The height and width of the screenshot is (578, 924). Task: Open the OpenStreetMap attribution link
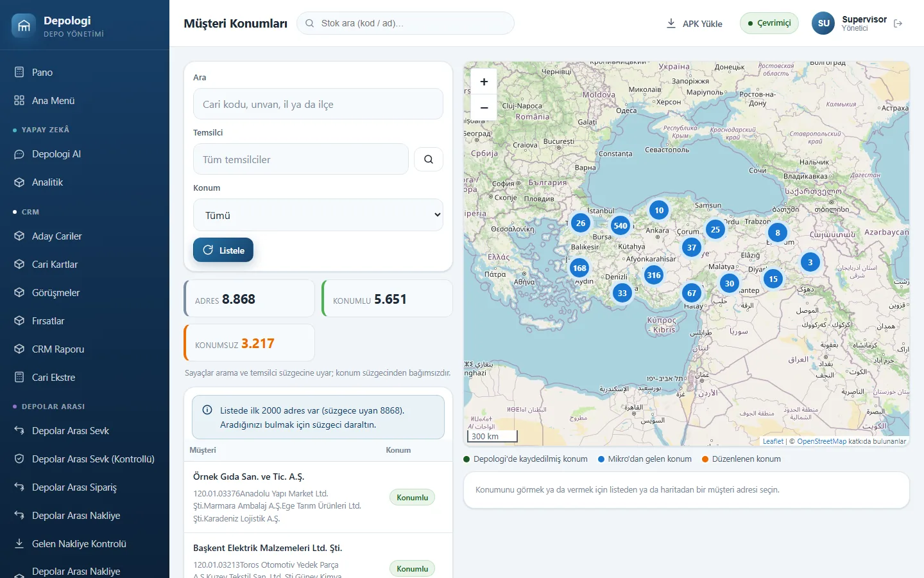tap(821, 441)
